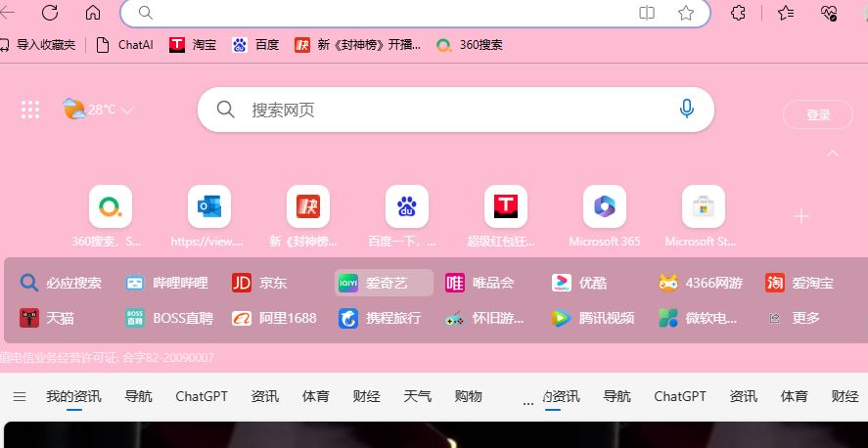Switch to first 资讯 tab
Image resolution: width=868 pixels, height=448 pixels.
[x=264, y=396]
